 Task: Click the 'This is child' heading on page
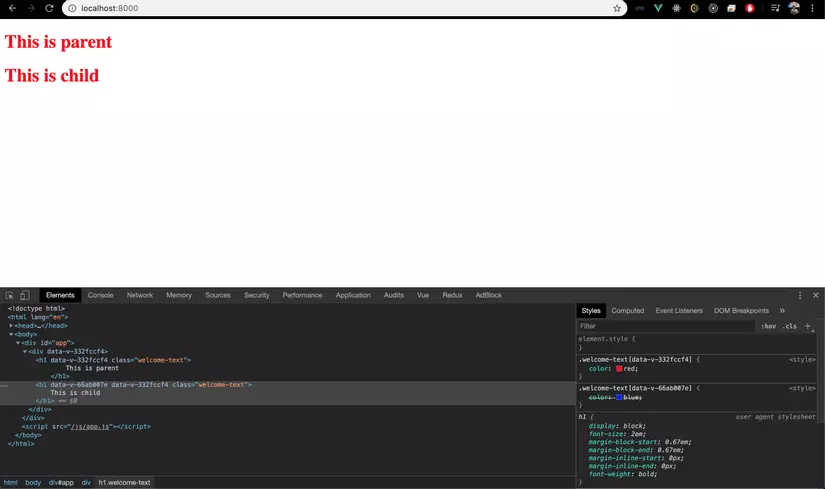(x=52, y=75)
